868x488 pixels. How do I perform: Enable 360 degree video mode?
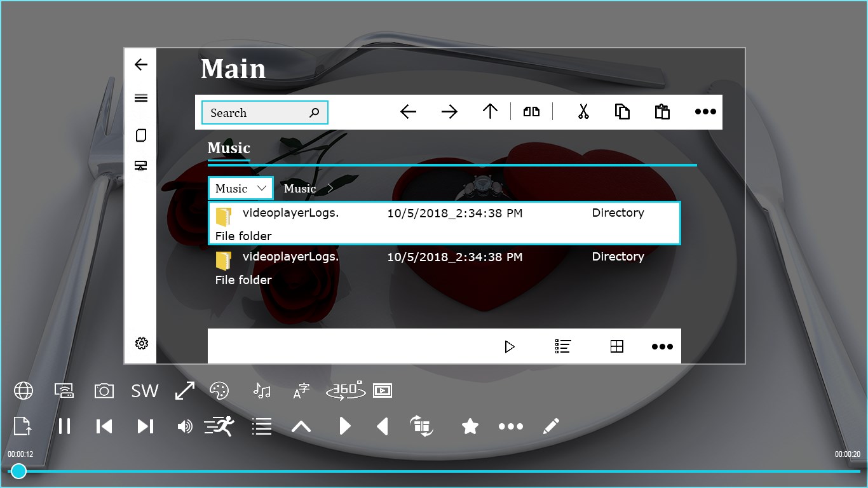[x=345, y=390]
